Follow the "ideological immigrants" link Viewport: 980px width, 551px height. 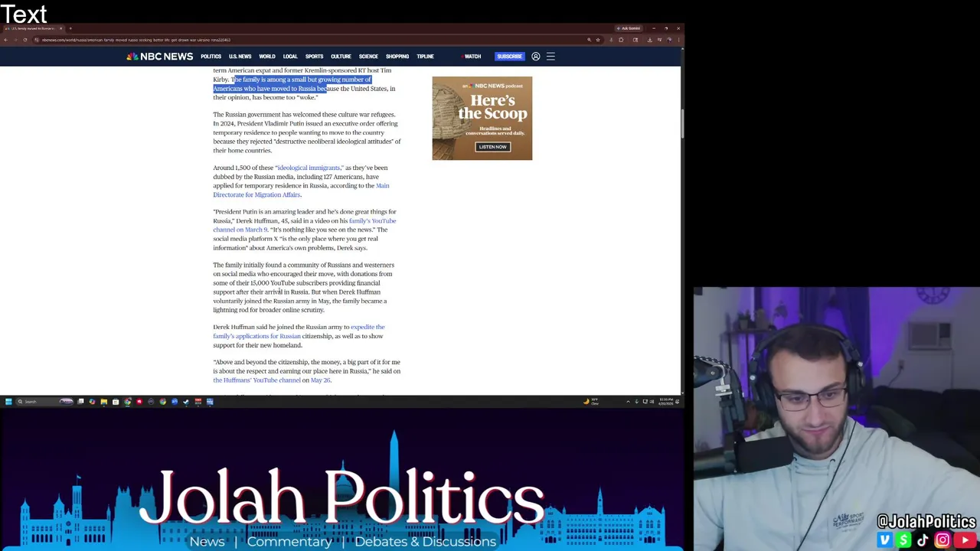click(309, 168)
